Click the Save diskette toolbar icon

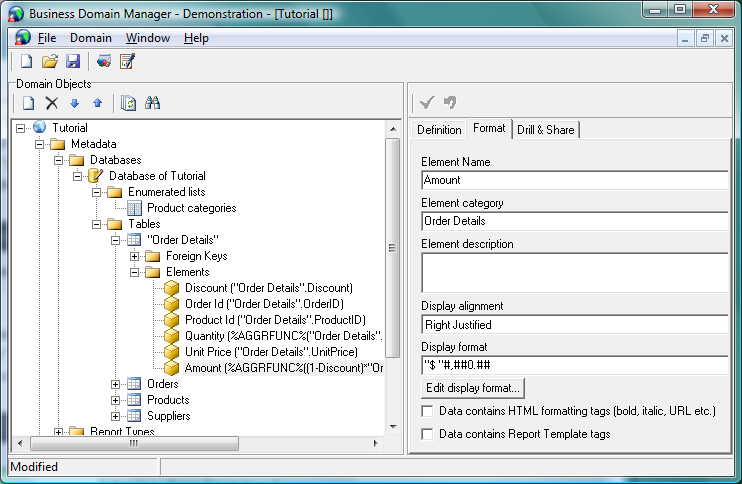point(72,62)
